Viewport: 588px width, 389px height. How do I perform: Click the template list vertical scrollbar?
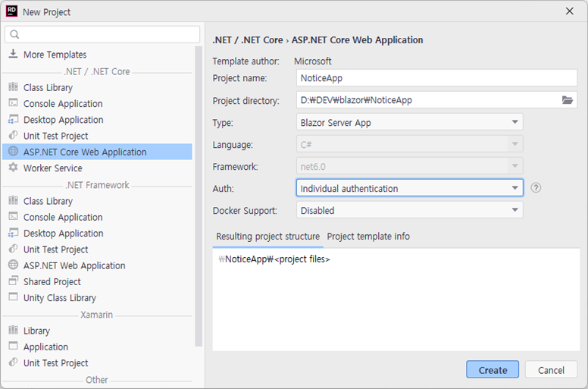[199, 196]
